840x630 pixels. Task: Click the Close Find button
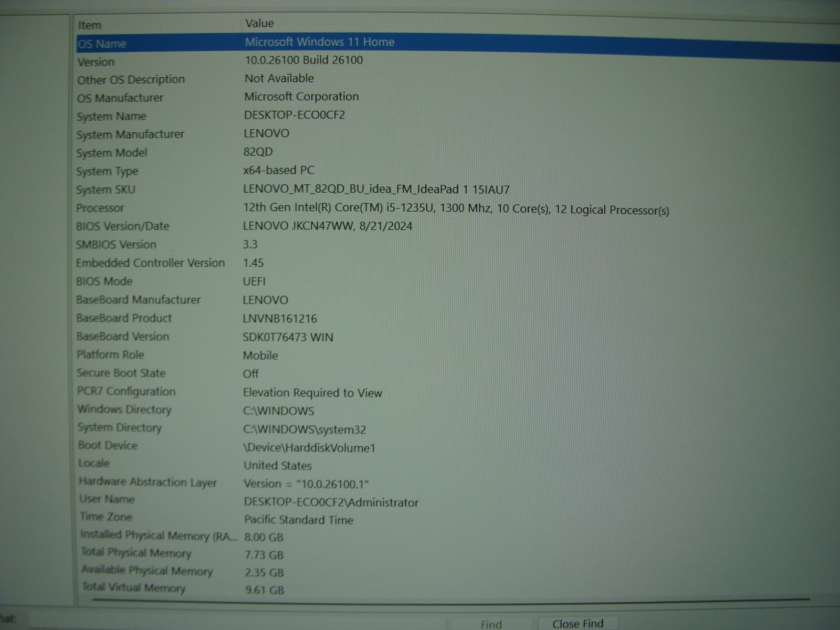(x=577, y=623)
